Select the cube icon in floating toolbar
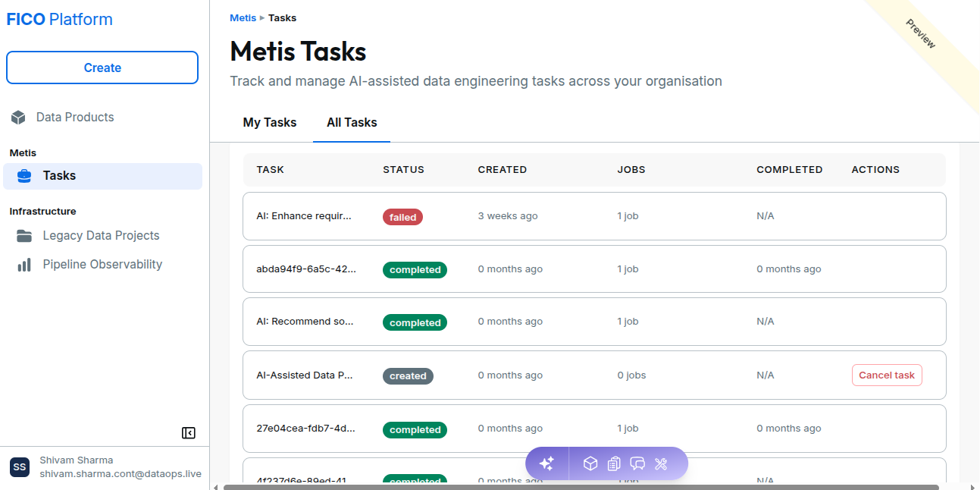 tap(590, 463)
